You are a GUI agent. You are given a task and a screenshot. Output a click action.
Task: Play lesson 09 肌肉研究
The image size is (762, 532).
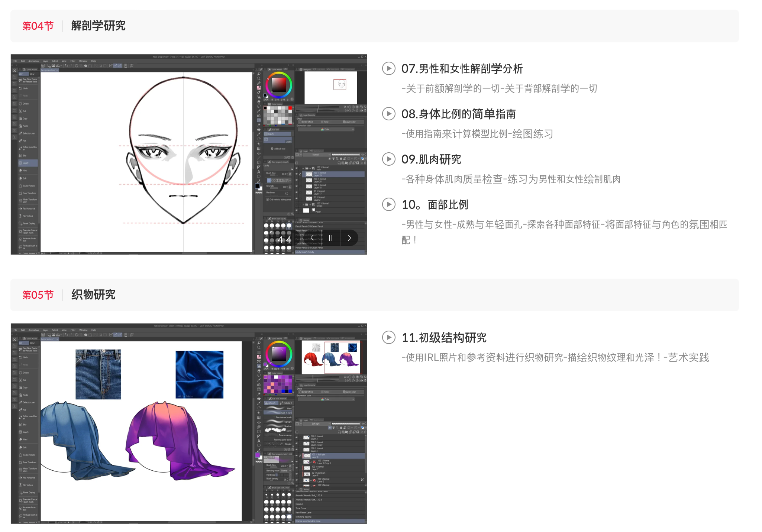click(x=389, y=159)
